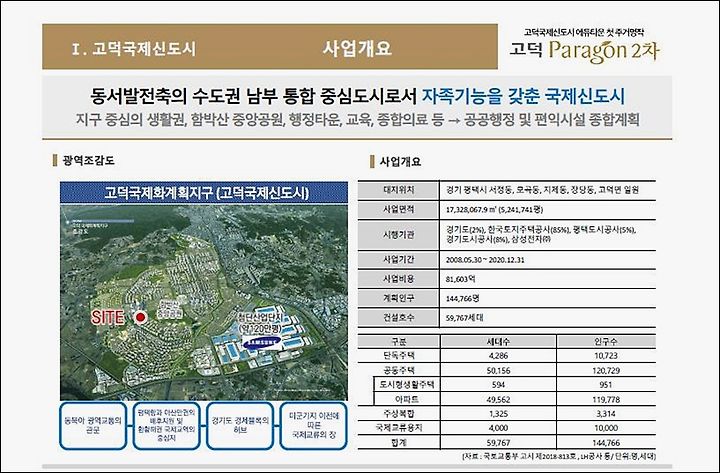Click the '국제교류용지' row label
720x473 pixels.
coord(398,428)
